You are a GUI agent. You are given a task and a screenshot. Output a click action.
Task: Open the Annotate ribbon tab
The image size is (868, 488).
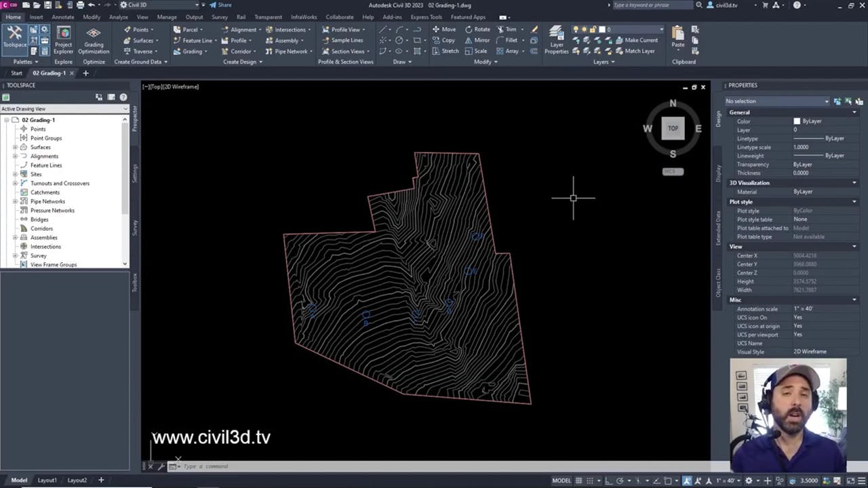(62, 17)
